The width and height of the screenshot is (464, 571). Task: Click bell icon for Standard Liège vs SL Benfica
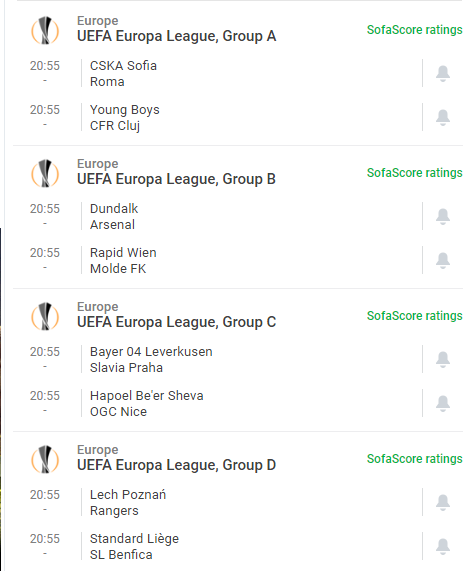(x=443, y=547)
